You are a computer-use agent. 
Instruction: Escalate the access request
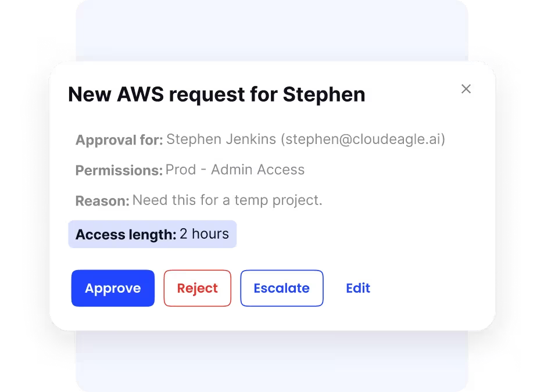(282, 288)
